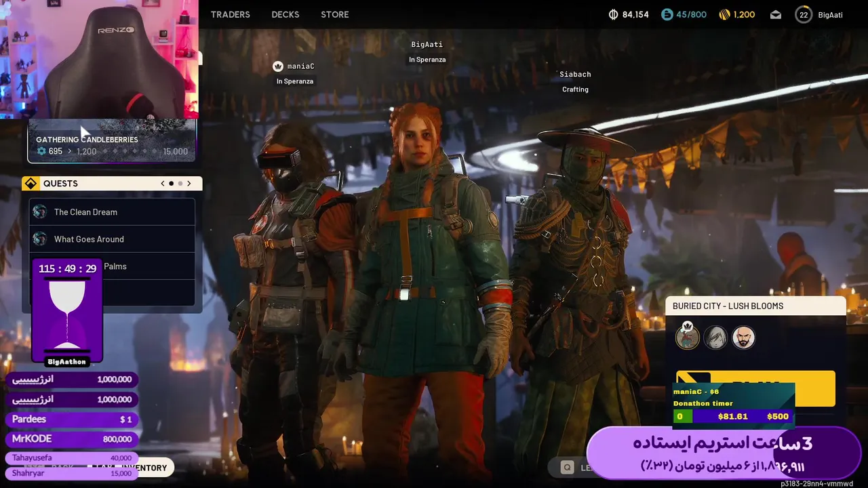Viewport: 868px width, 488px height.
Task: Click the BigAati profile name in header
Action: click(830, 14)
